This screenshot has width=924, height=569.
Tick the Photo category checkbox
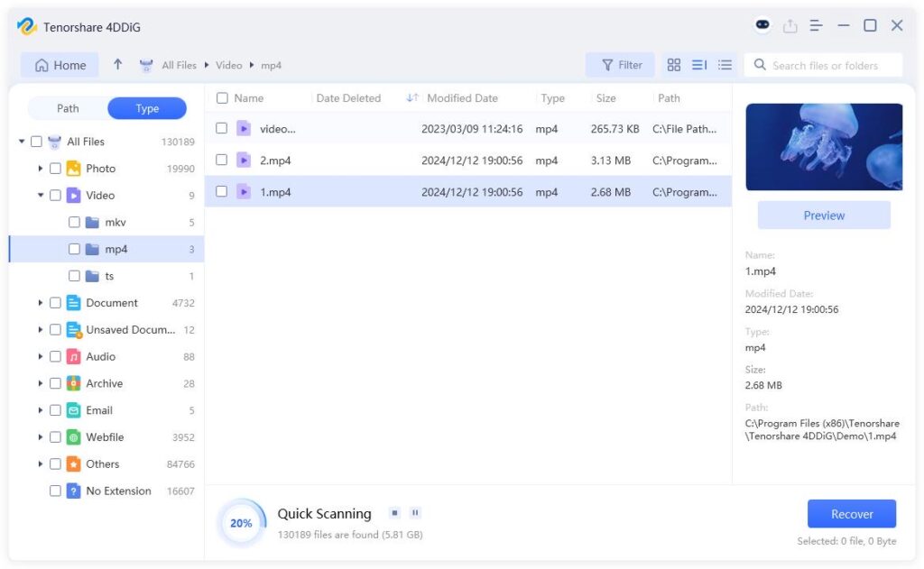point(55,169)
